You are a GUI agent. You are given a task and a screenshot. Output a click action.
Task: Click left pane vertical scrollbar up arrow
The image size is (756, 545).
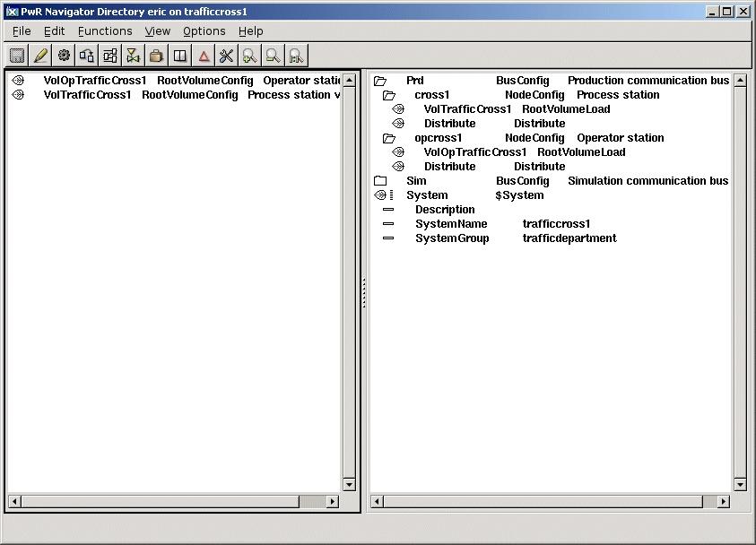(x=349, y=80)
